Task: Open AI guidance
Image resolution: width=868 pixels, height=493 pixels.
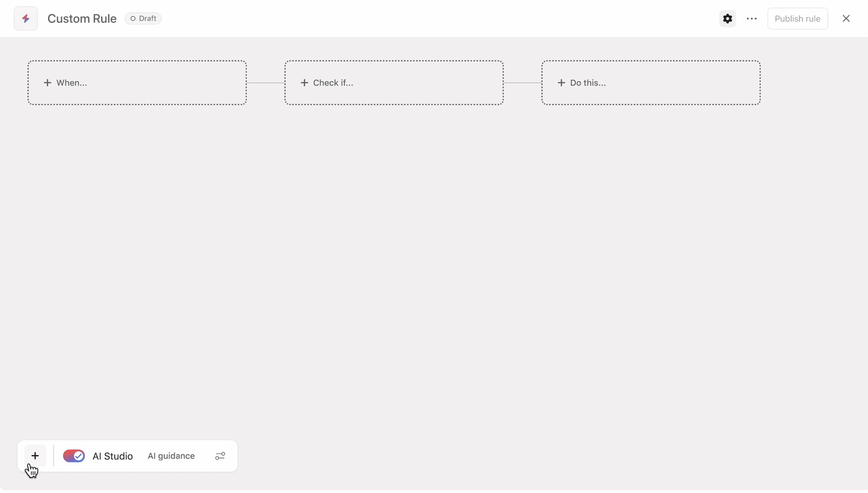Action: [x=171, y=456]
